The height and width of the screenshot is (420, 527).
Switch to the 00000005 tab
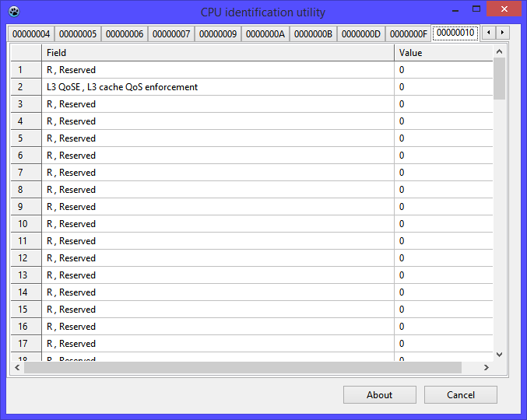coord(78,34)
